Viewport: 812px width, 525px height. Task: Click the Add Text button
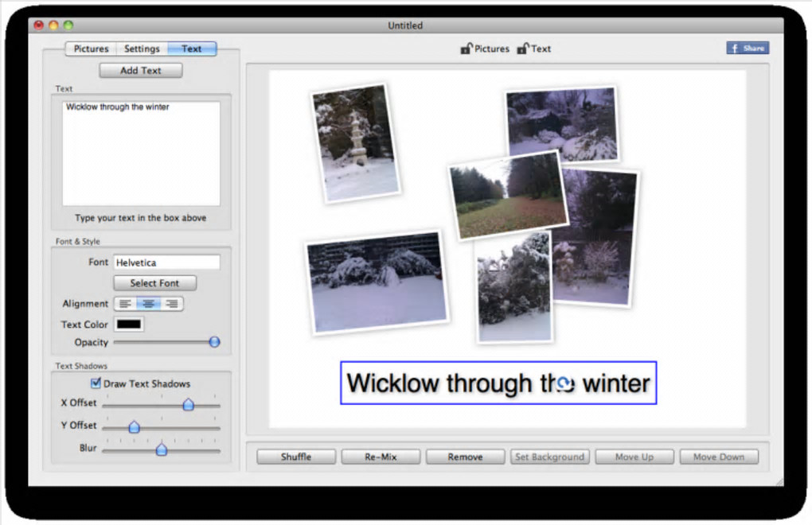(x=141, y=70)
